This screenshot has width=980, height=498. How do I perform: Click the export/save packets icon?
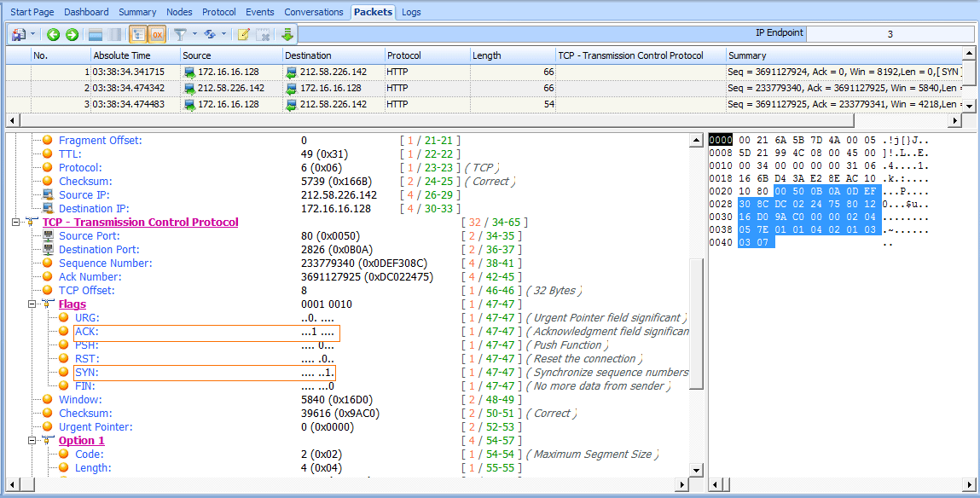tap(18, 35)
